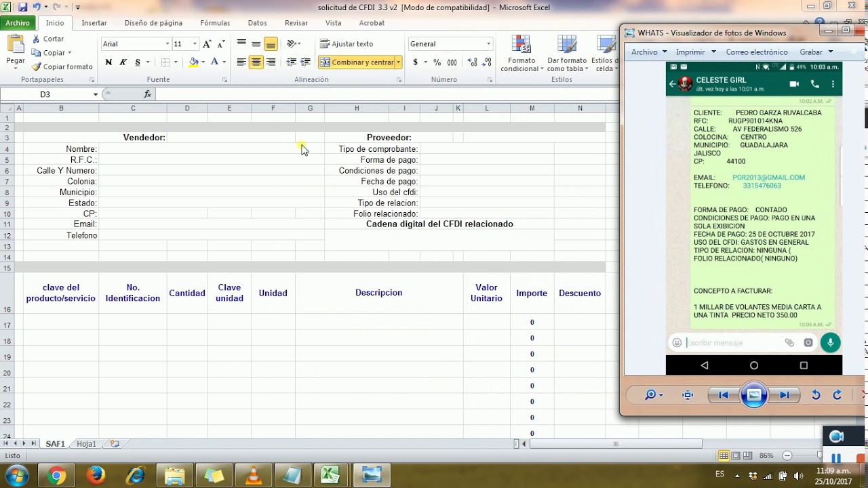Toggle underline S formatting
The width and height of the screenshot is (868, 488).
(138, 62)
